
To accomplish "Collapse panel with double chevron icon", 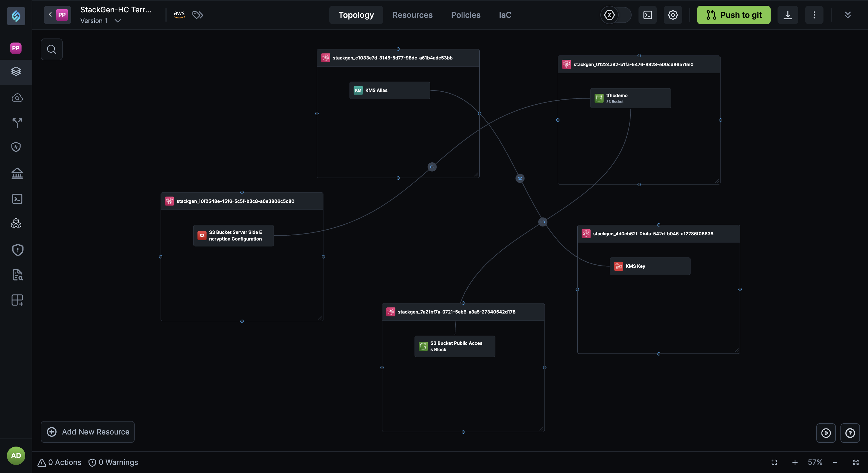I will coord(848,15).
